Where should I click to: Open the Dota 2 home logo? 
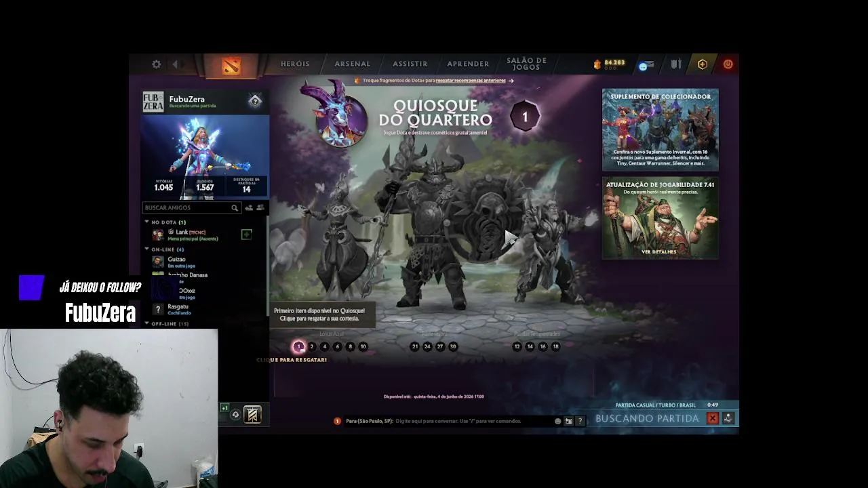click(x=231, y=66)
